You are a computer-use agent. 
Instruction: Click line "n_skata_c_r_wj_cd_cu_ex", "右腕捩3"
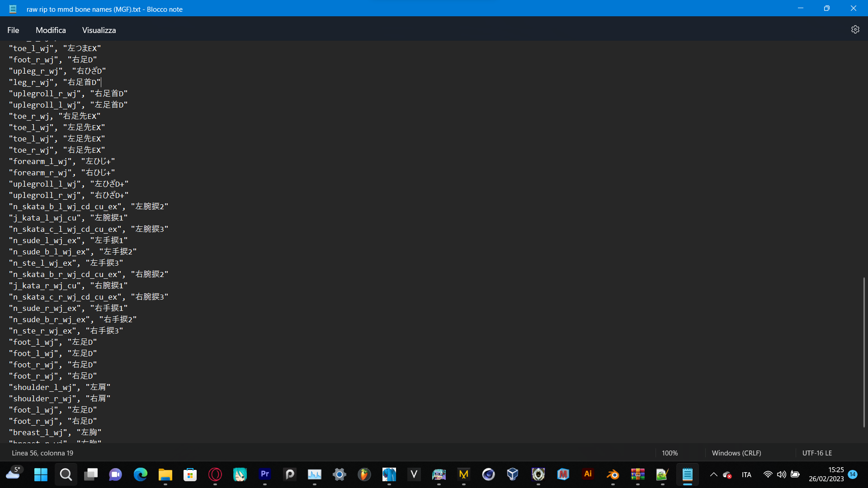click(89, 297)
